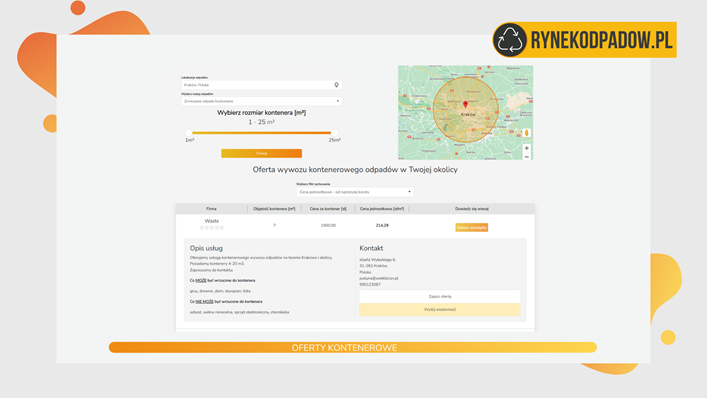This screenshot has width=707, height=398.
Task: Click the last rating star under Waste
Action: click(x=221, y=228)
